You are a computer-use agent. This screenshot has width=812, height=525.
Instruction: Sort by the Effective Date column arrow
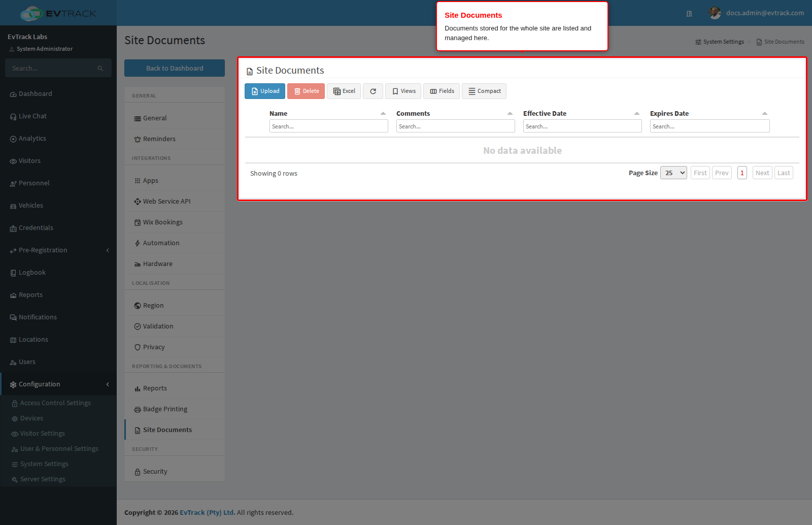tap(637, 114)
